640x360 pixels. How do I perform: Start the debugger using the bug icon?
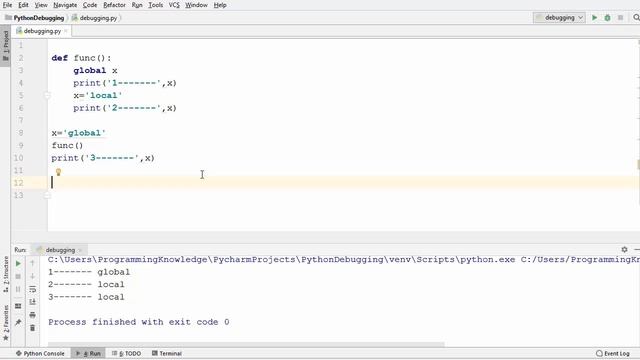click(x=607, y=18)
